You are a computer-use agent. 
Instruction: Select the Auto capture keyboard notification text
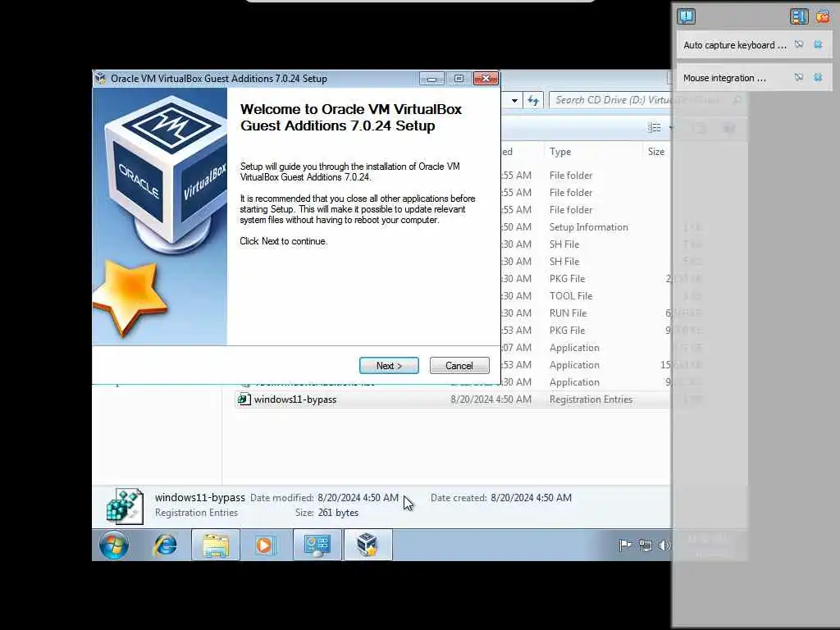tap(735, 45)
